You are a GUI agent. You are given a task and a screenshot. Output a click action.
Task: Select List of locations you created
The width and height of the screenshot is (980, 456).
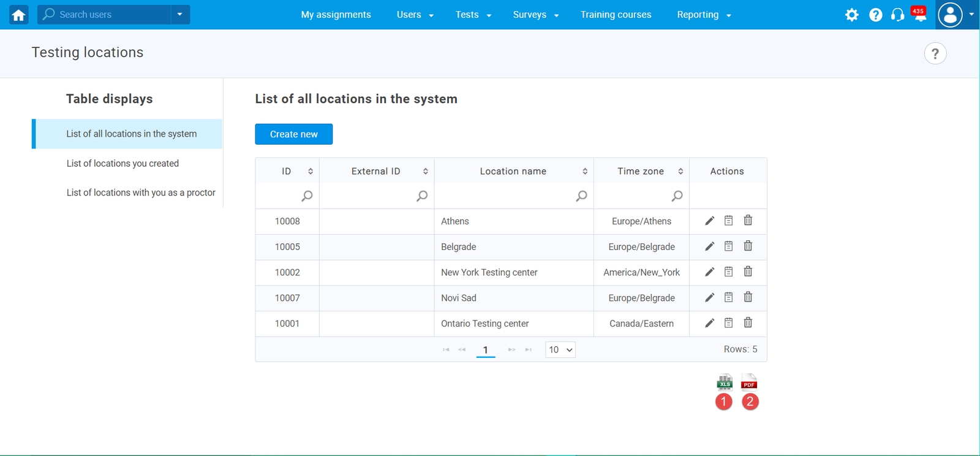123,164
